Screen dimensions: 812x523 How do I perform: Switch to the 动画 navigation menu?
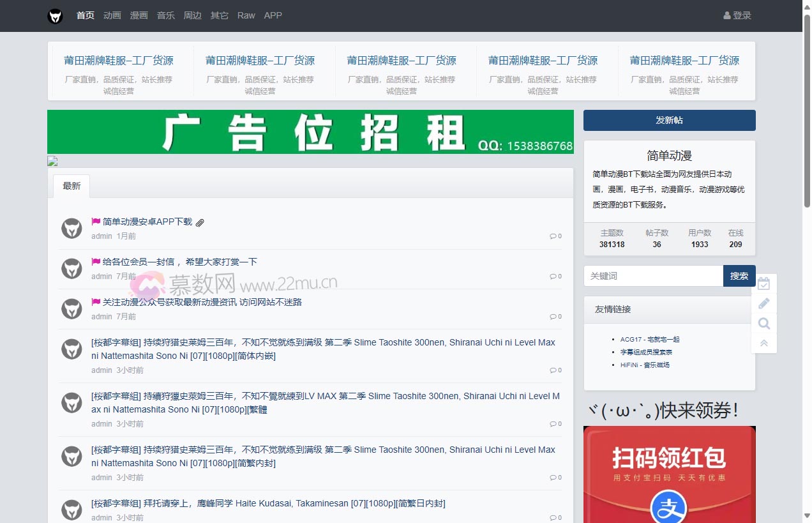[112, 15]
